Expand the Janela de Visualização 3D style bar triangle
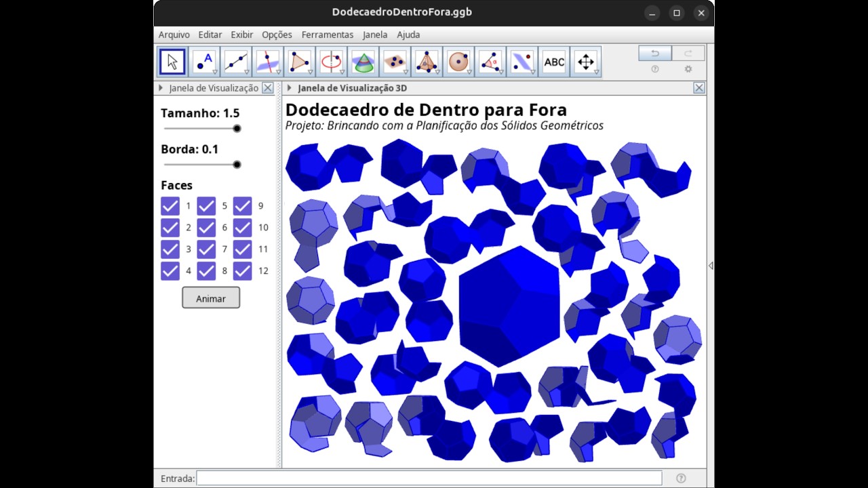Image resolution: width=868 pixels, height=488 pixels. click(x=289, y=88)
